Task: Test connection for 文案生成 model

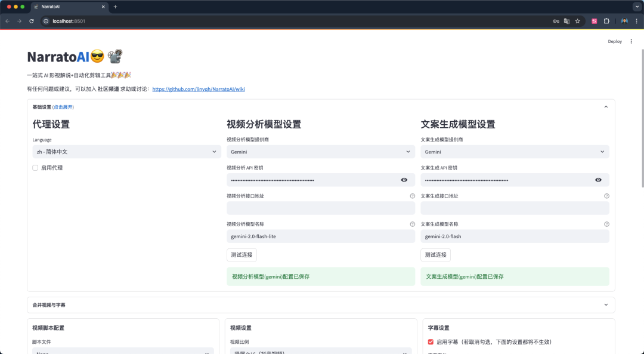Action: tap(435, 255)
